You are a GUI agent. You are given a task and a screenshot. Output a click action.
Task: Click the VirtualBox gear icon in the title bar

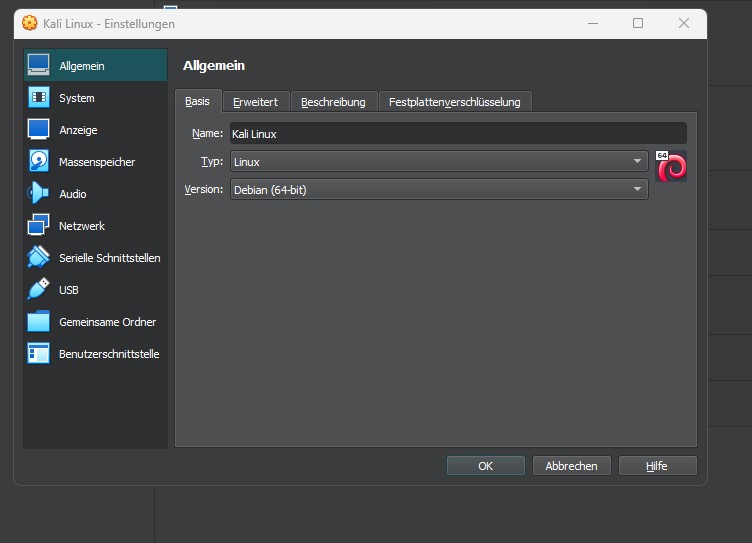coord(30,23)
